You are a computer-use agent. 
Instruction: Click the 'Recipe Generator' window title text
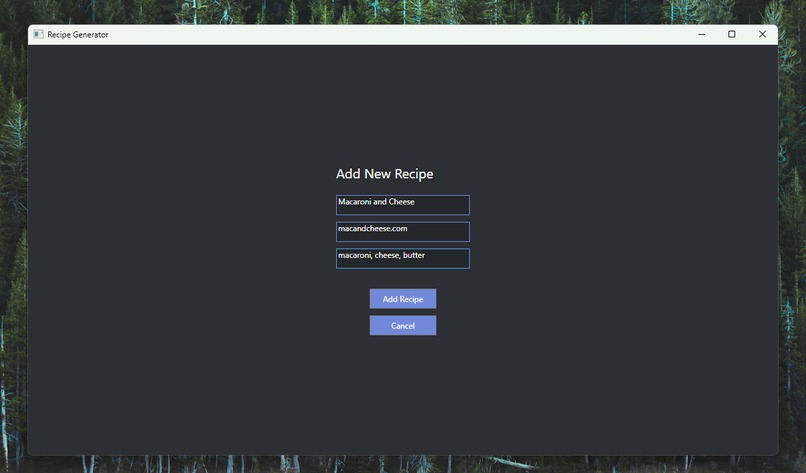coord(78,34)
